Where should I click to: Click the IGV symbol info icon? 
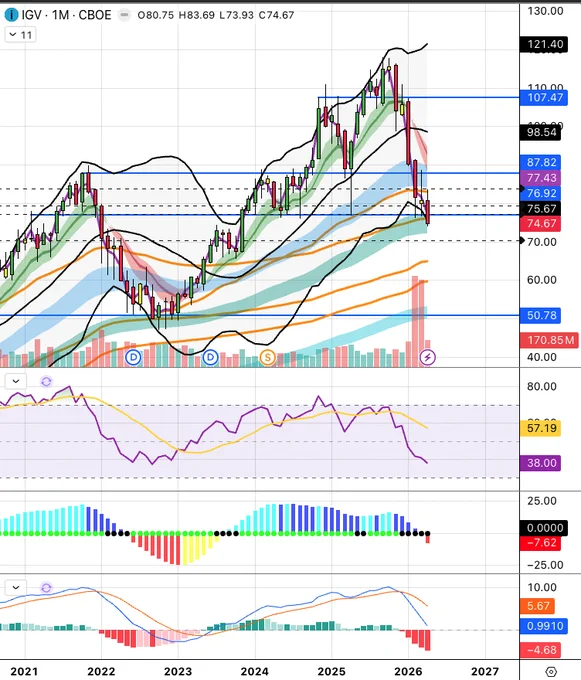pyautogui.click(x=11, y=15)
